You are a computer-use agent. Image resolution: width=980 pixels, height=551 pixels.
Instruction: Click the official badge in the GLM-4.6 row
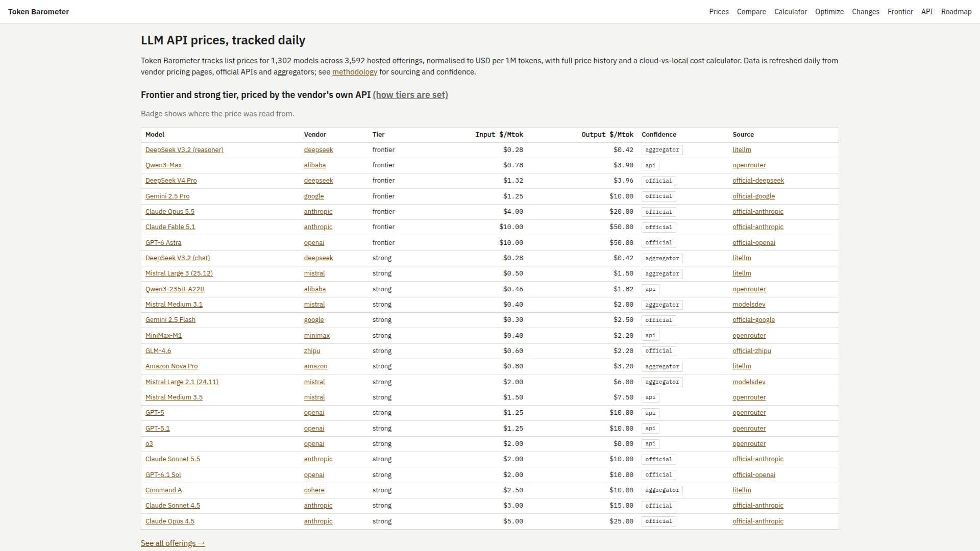tap(659, 351)
